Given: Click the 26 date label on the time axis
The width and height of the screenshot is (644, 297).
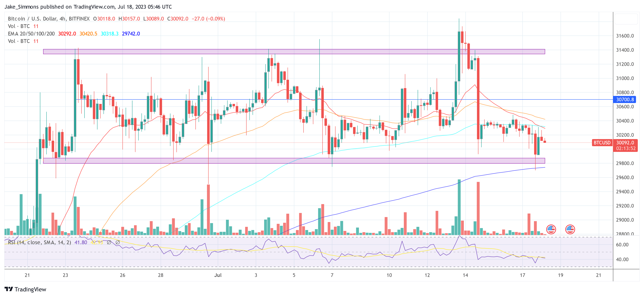Looking at the screenshot, I should tap(122, 275).
